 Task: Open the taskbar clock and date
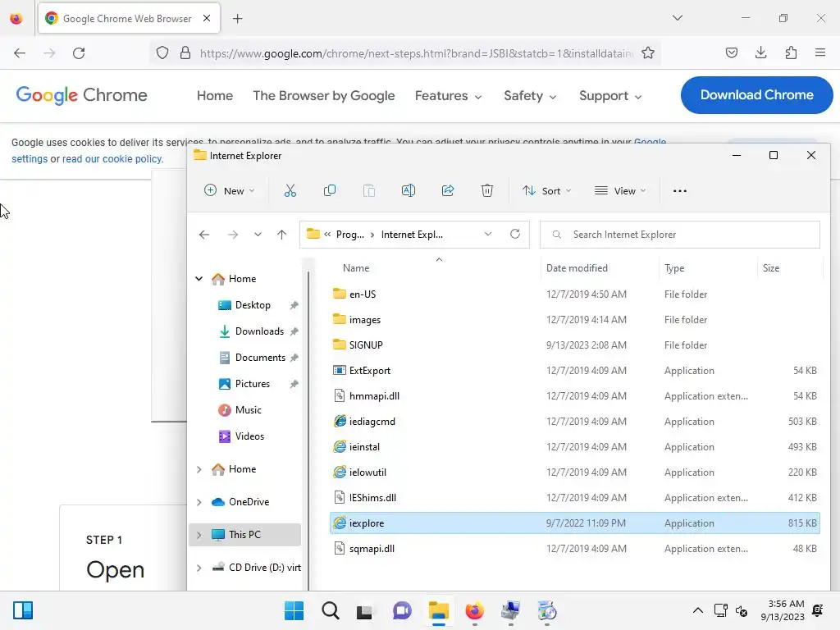(782, 610)
